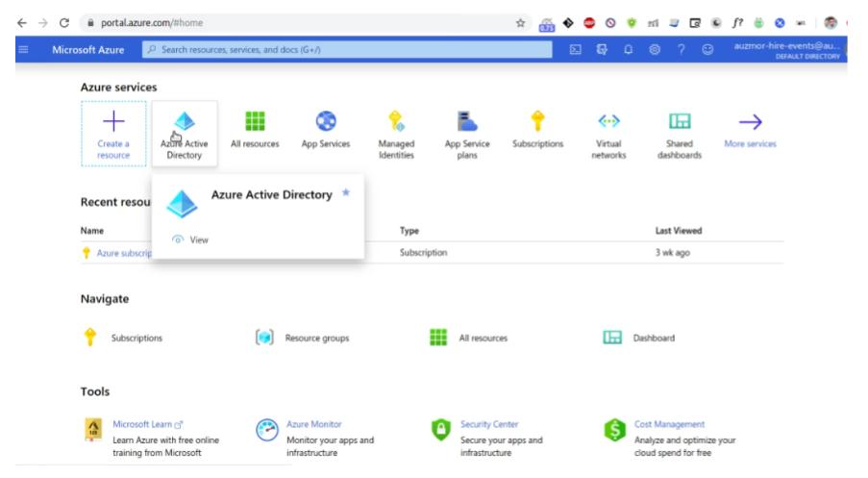Open the Azure Monitor tool
Image resolution: width=868 pixels, height=478 pixels.
(314, 424)
